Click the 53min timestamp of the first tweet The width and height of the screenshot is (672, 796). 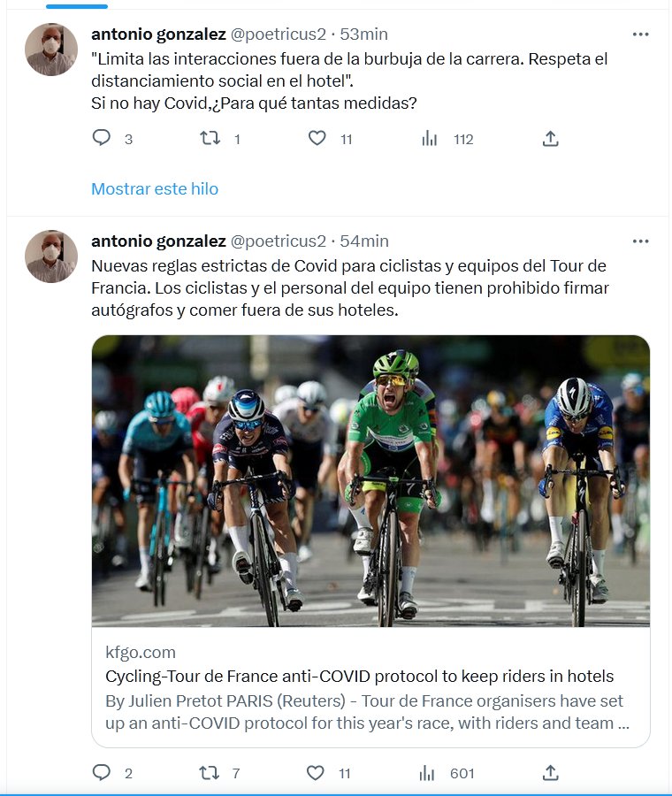[x=364, y=34]
